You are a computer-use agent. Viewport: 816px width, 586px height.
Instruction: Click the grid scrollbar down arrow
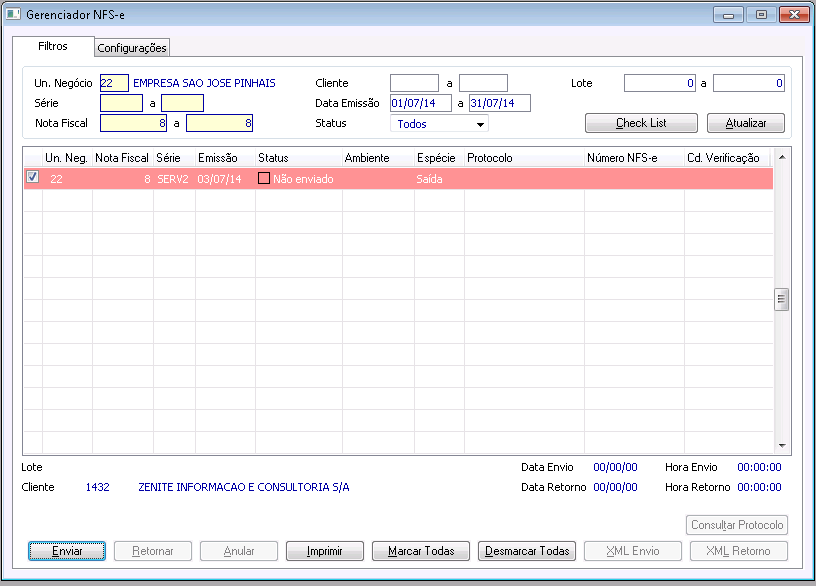coord(782,446)
